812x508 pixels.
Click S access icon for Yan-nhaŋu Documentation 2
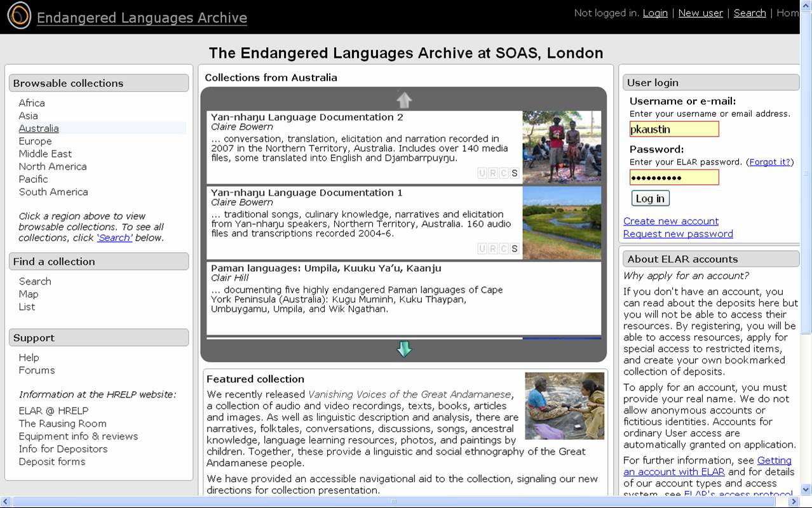(515, 173)
